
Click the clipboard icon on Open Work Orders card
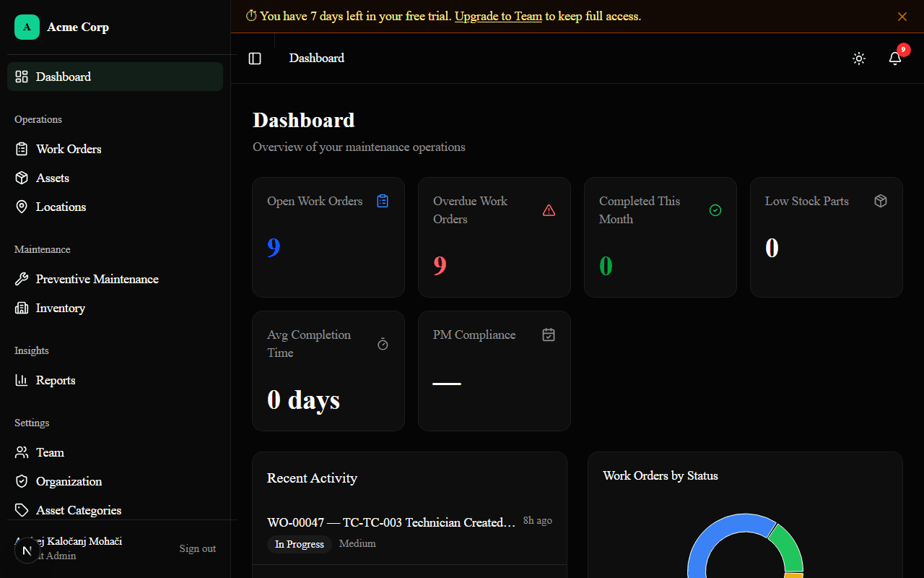[383, 201]
